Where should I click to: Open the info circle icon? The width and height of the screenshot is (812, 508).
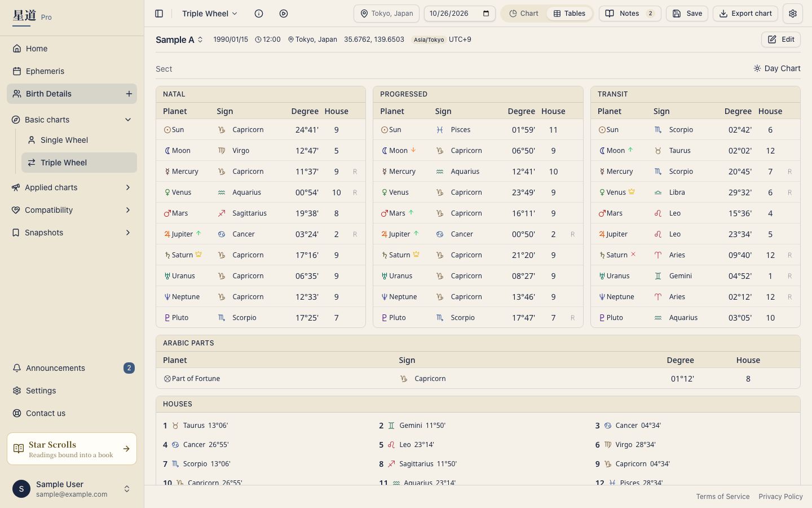(x=259, y=14)
